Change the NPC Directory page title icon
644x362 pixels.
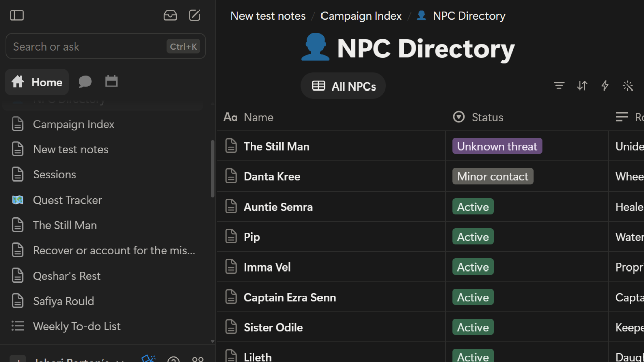coord(315,48)
